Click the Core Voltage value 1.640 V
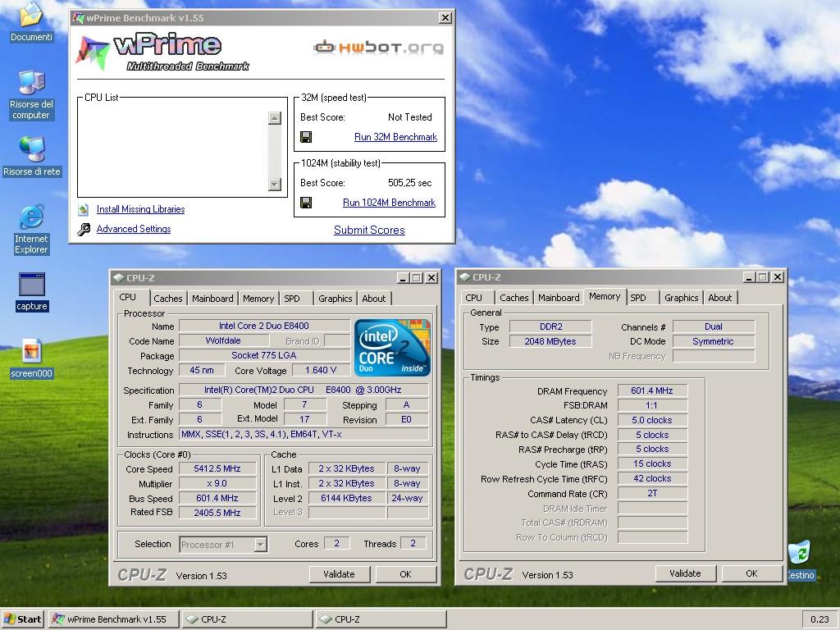This screenshot has width=840, height=630. [321, 370]
